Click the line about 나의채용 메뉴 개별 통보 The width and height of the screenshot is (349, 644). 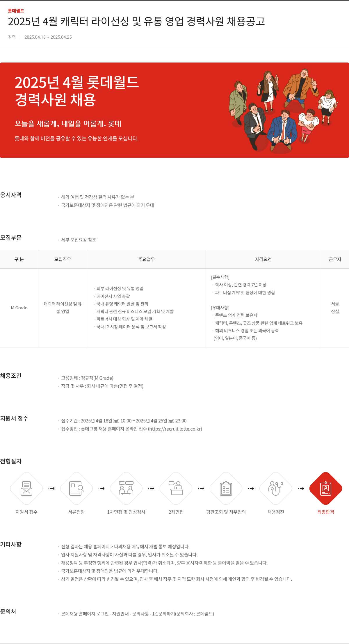pyautogui.click(x=125, y=547)
